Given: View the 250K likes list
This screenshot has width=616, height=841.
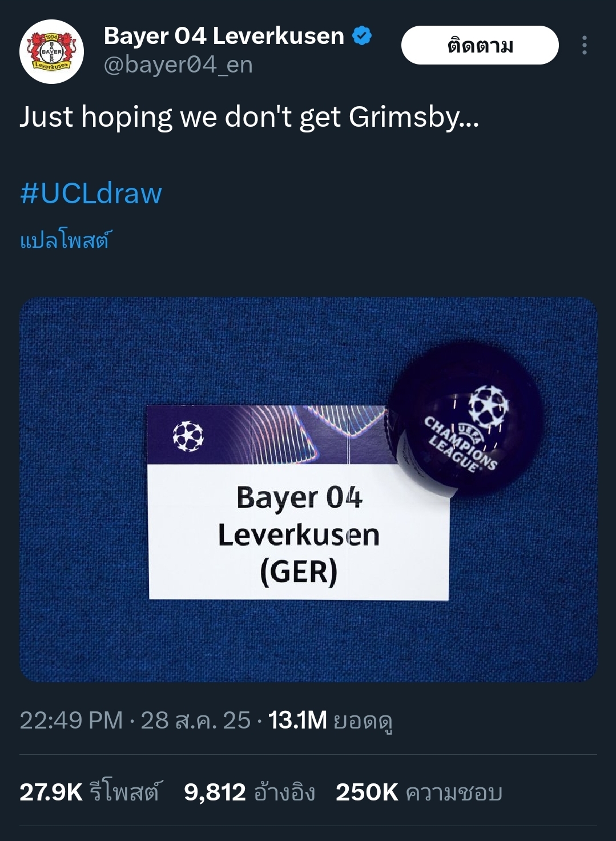Looking at the screenshot, I should [419, 792].
